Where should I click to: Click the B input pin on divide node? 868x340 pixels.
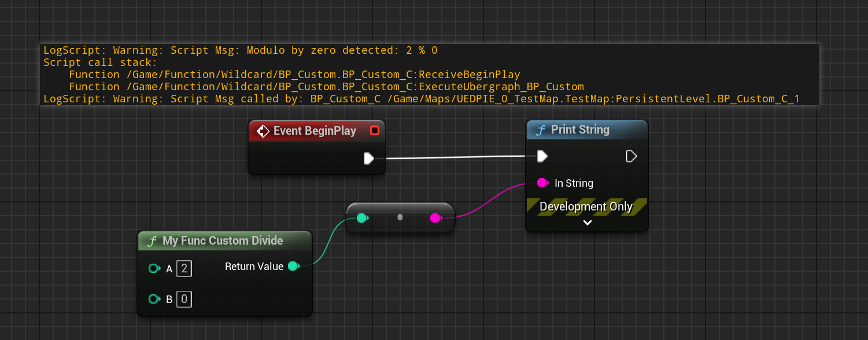pyautogui.click(x=154, y=299)
